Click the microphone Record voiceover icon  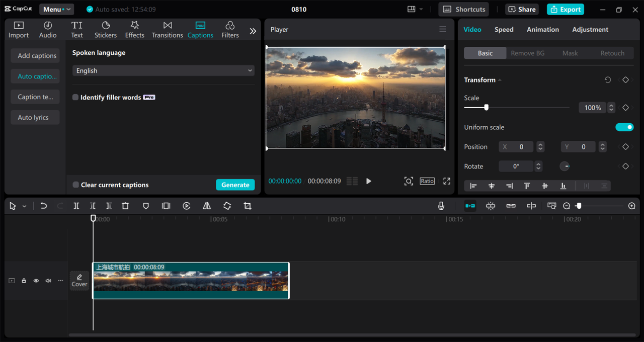(441, 206)
